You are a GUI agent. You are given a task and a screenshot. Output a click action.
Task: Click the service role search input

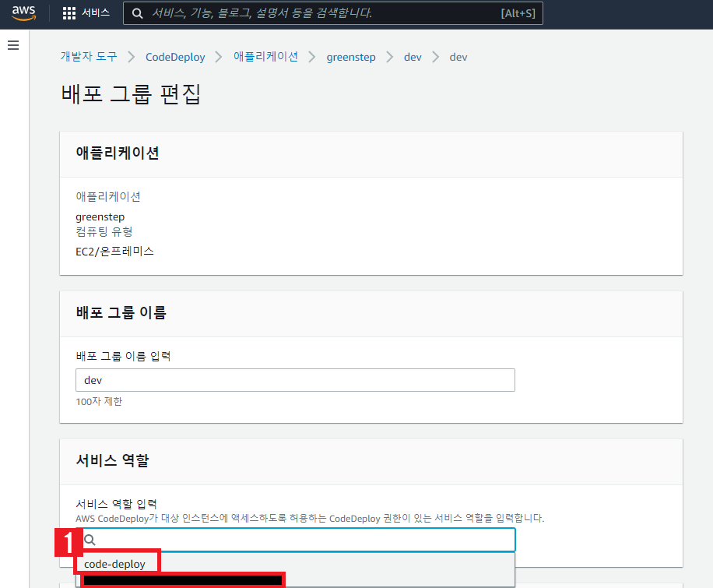(295, 540)
